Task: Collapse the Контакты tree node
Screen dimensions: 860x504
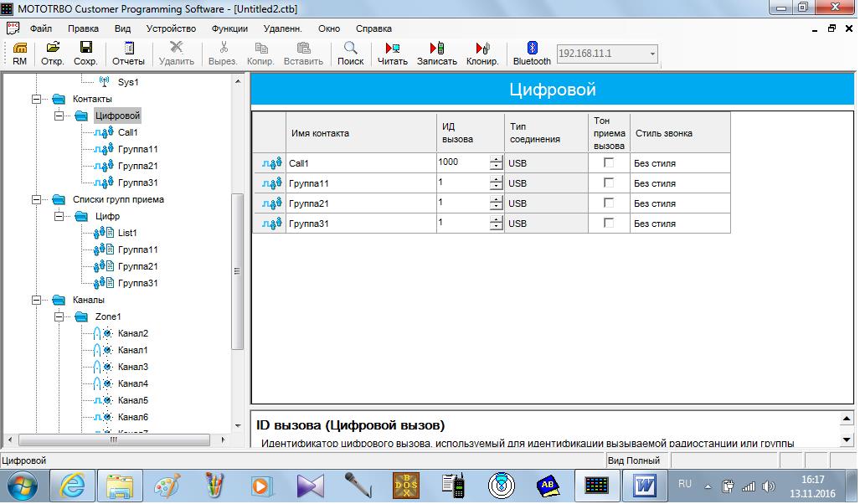Action: click(x=36, y=100)
